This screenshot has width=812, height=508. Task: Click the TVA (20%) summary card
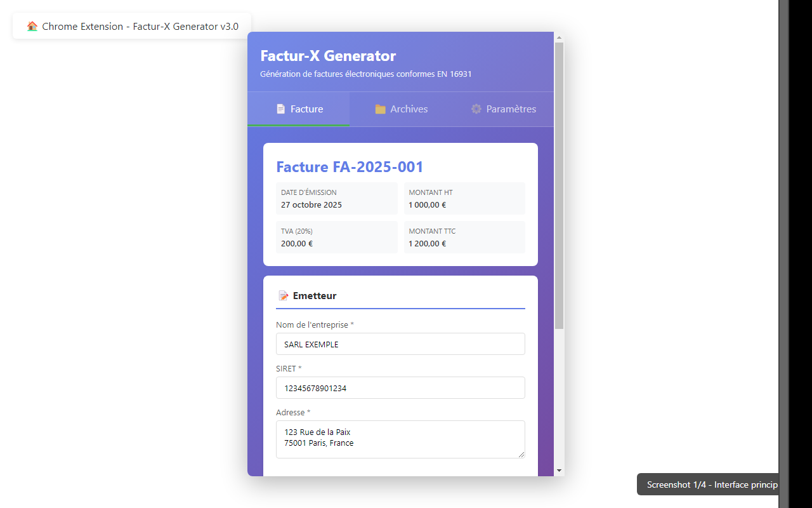pos(337,237)
